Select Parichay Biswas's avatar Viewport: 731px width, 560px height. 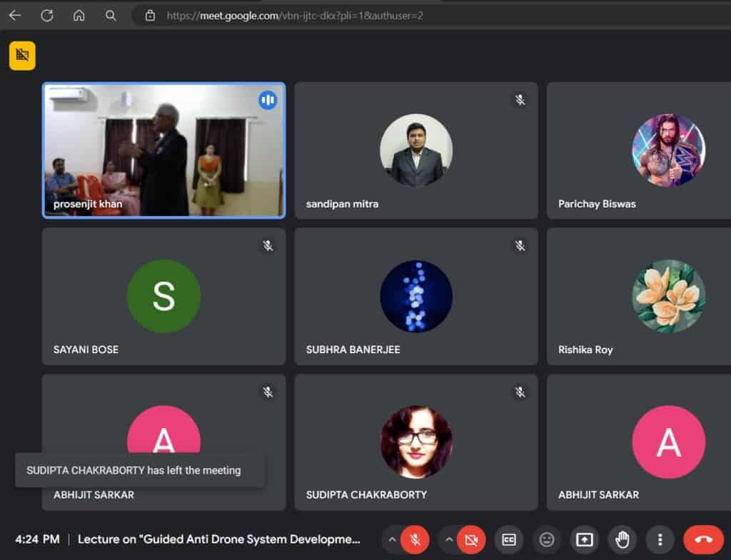668,150
